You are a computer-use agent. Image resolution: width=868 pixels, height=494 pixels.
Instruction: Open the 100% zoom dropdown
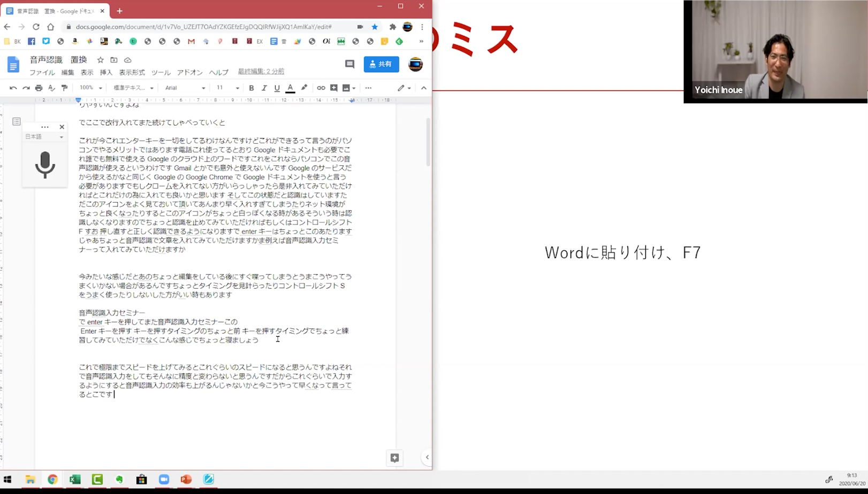point(90,88)
